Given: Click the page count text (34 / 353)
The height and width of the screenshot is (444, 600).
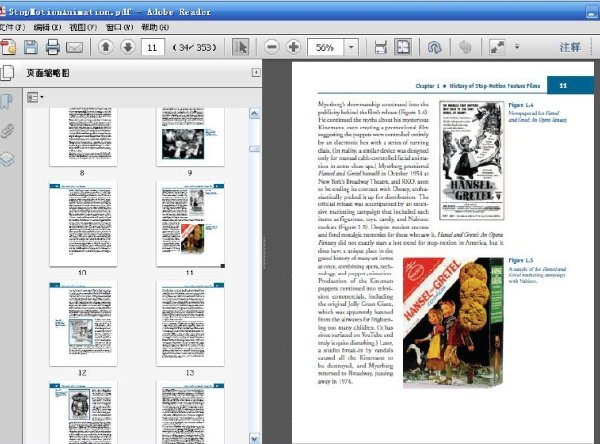Looking at the screenshot, I should coord(194,47).
